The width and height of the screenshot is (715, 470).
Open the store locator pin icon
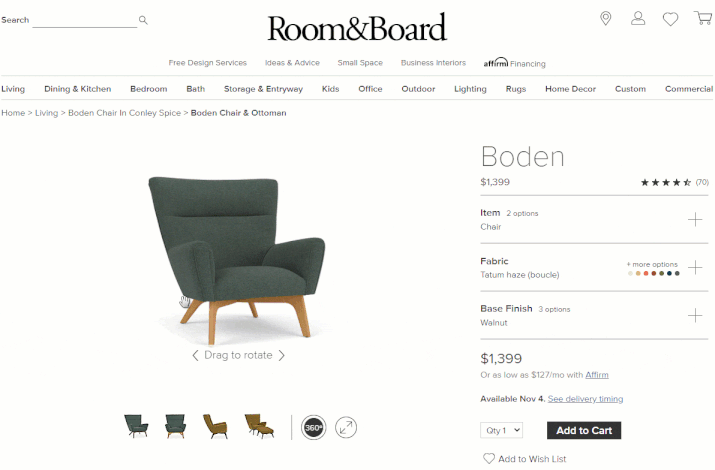point(606,18)
